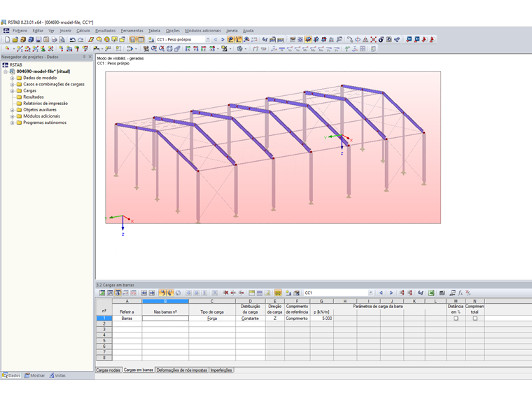Click the fx formula icon in table toolbar

tap(461, 293)
